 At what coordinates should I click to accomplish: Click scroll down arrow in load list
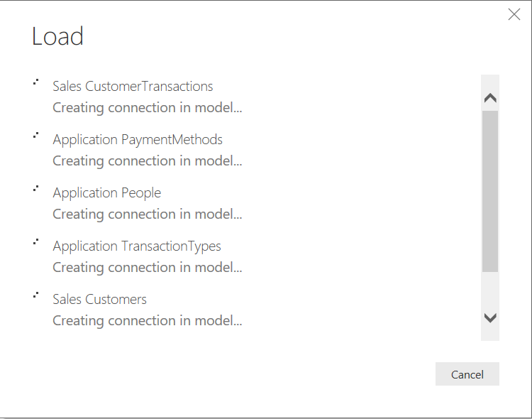coord(490,317)
